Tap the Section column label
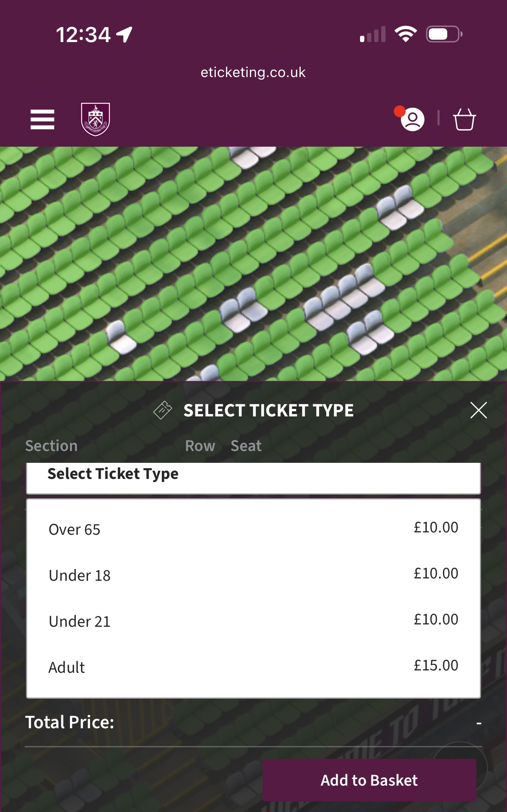The image size is (507, 812). (x=51, y=446)
